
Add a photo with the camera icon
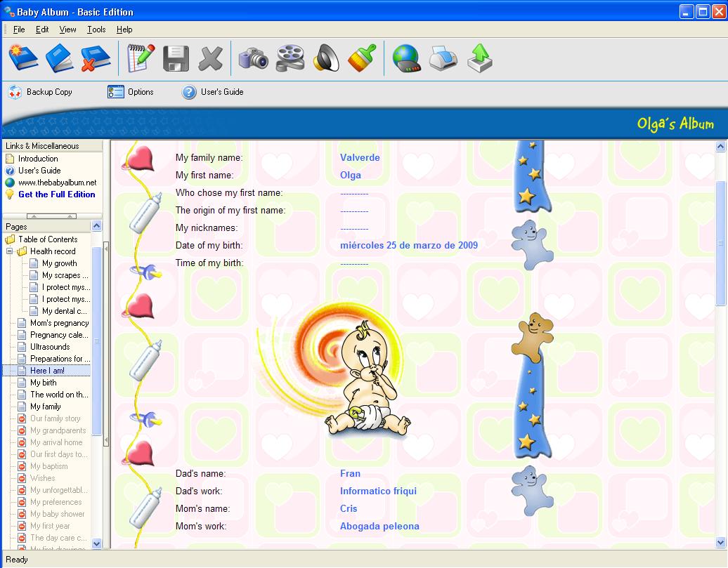coord(254,58)
